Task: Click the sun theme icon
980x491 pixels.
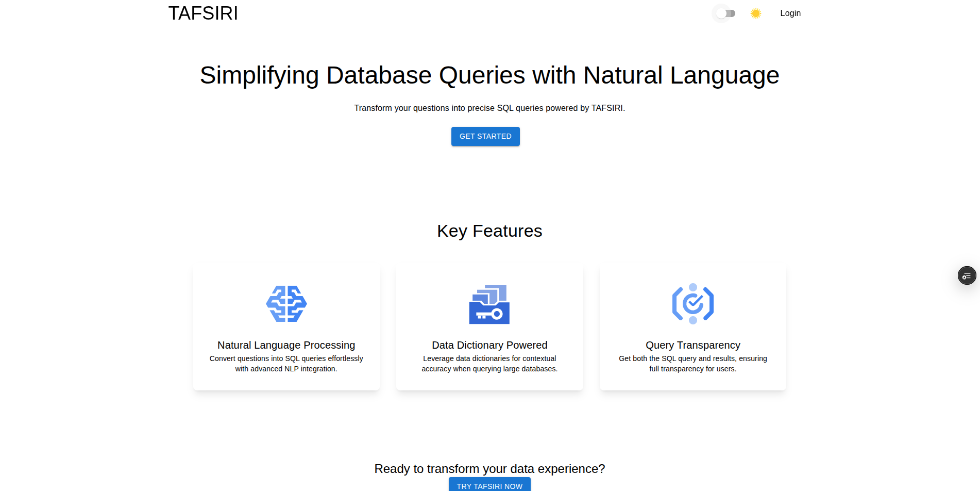Action: point(755,13)
